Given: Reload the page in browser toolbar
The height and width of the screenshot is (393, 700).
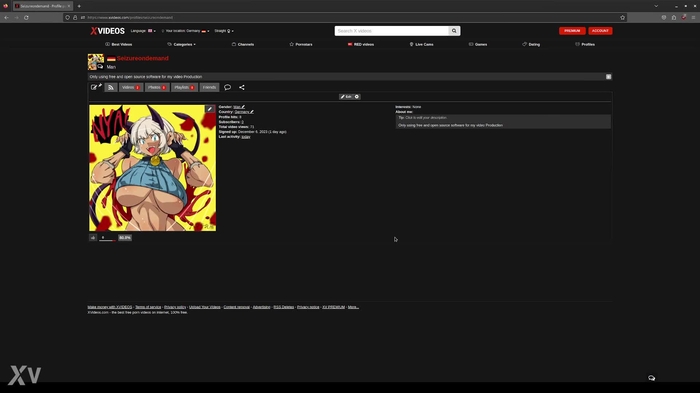Looking at the screenshot, I should pos(26,17).
